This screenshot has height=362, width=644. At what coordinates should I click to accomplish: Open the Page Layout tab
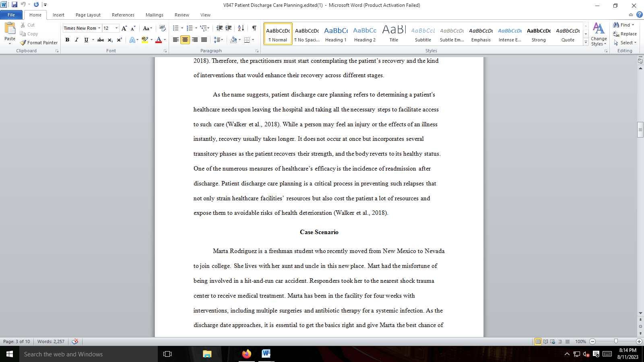(88, 15)
